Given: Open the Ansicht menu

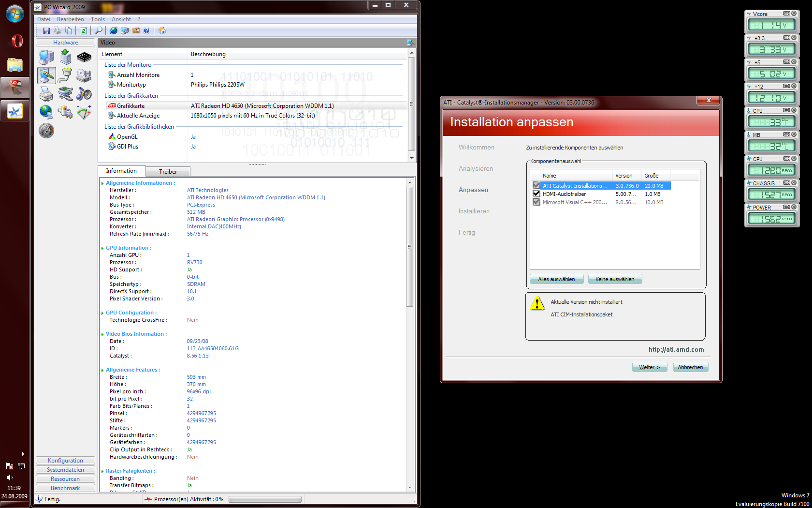Looking at the screenshot, I should (x=121, y=19).
